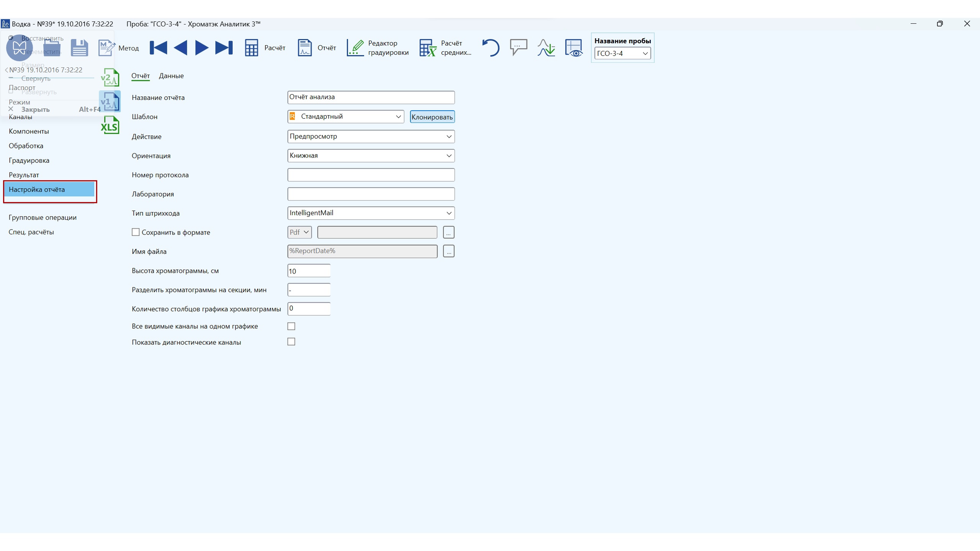Click browse button next to Имя файла
980x551 pixels.
pos(448,251)
